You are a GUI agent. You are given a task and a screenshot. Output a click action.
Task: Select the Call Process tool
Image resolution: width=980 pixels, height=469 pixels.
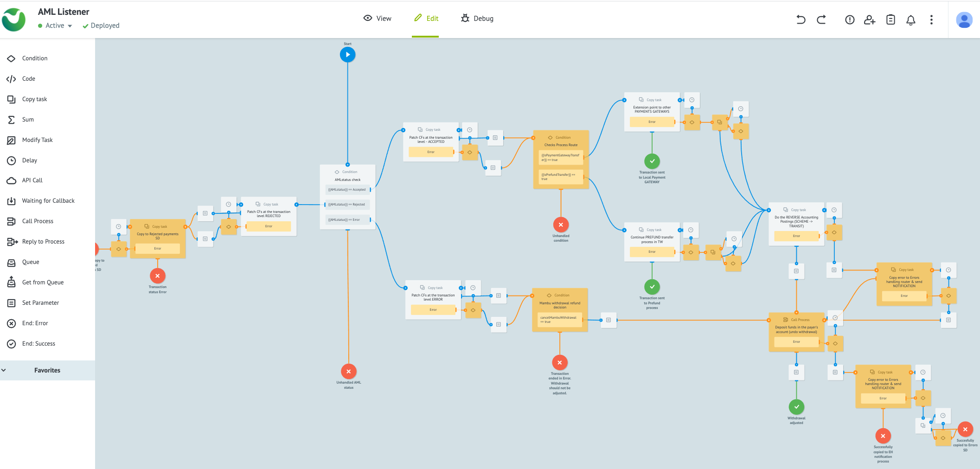38,221
